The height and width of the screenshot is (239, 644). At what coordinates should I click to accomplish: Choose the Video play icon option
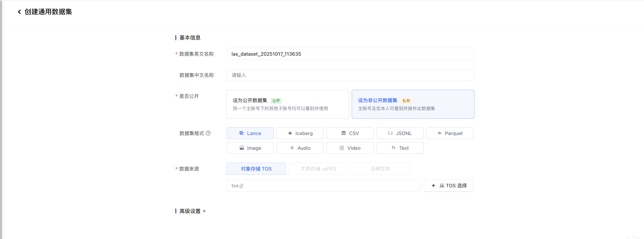point(342,148)
